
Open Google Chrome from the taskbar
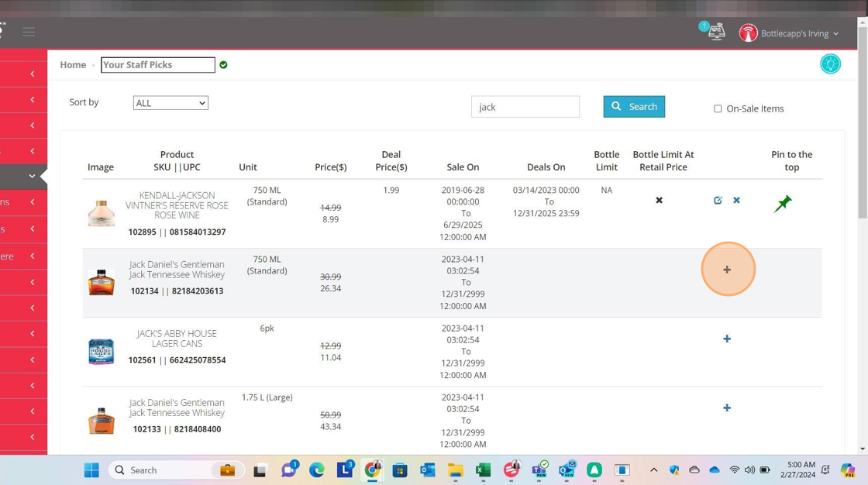coord(373,470)
